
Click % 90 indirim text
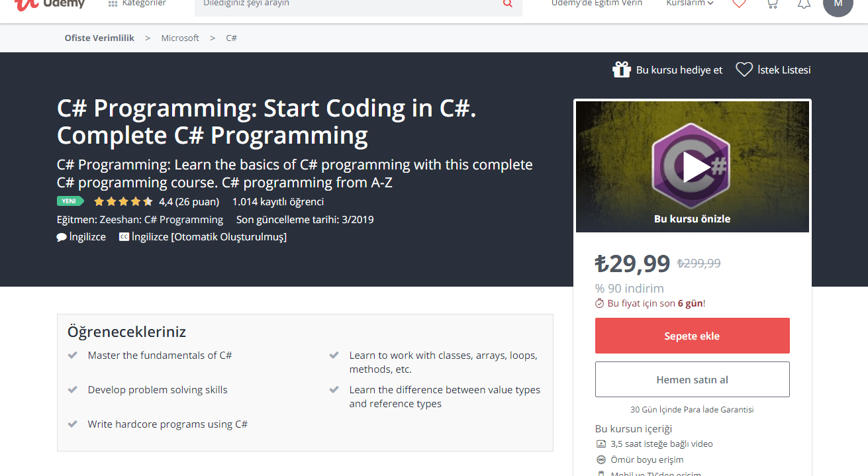[x=629, y=288]
